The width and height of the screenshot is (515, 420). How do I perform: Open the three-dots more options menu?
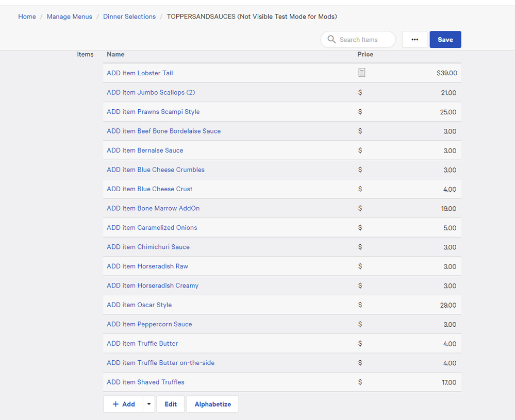tap(414, 40)
